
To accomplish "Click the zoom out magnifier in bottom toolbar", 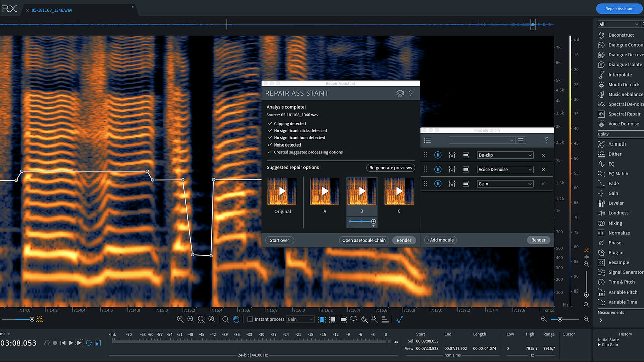I will pyautogui.click(x=191, y=319).
